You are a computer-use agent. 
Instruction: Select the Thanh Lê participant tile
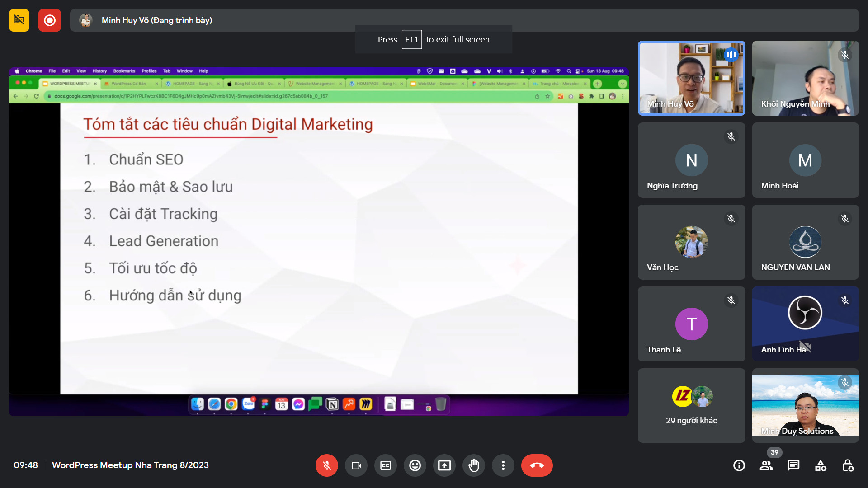691,324
